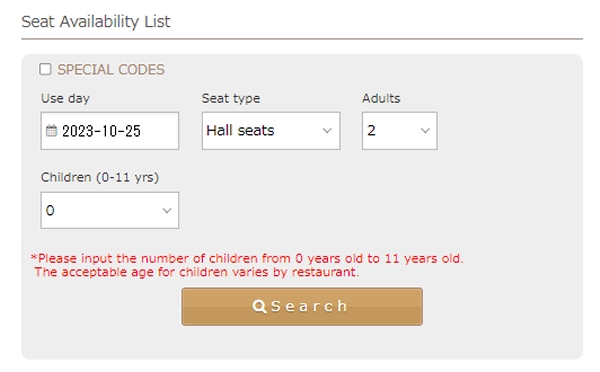Click the word Search on the gold button

pyautogui.click(x=309, y=307)
